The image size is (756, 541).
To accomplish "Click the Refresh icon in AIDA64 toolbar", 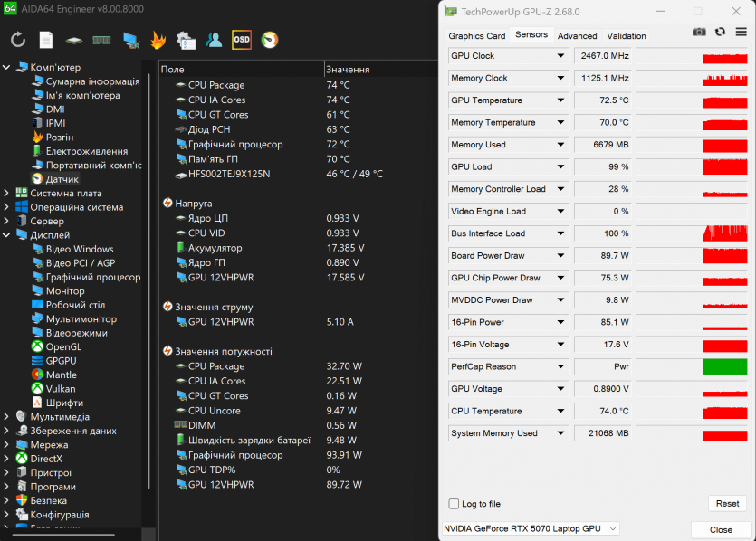I will pos(18,40).
